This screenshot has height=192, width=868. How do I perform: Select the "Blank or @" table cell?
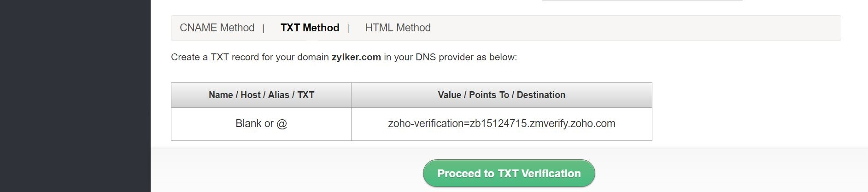click(261, 124)
